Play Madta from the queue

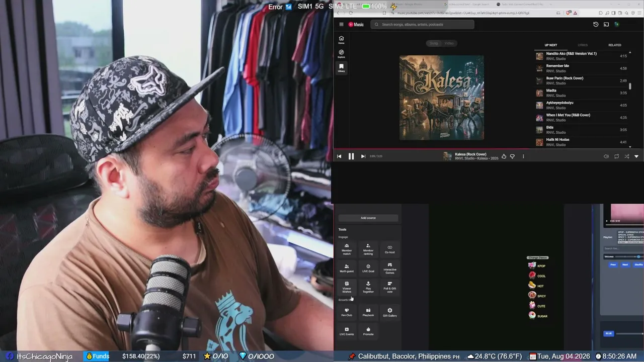tap(582, 93)
